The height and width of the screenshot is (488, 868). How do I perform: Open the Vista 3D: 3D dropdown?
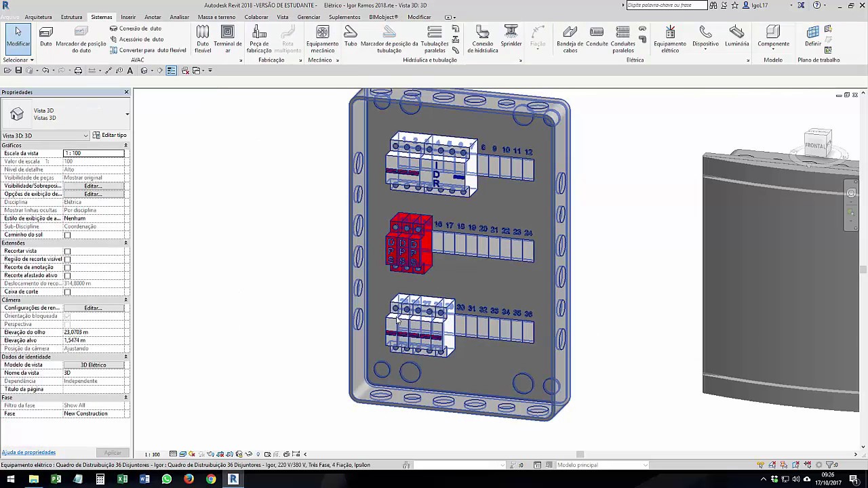(x=45, y=136)
